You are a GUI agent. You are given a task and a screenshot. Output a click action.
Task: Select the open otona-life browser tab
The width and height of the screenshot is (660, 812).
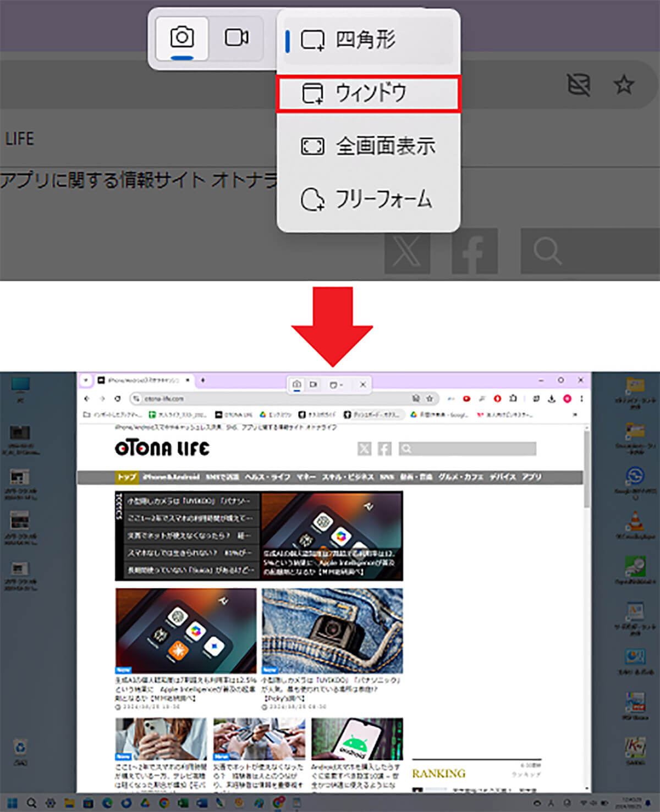point(144,380)
